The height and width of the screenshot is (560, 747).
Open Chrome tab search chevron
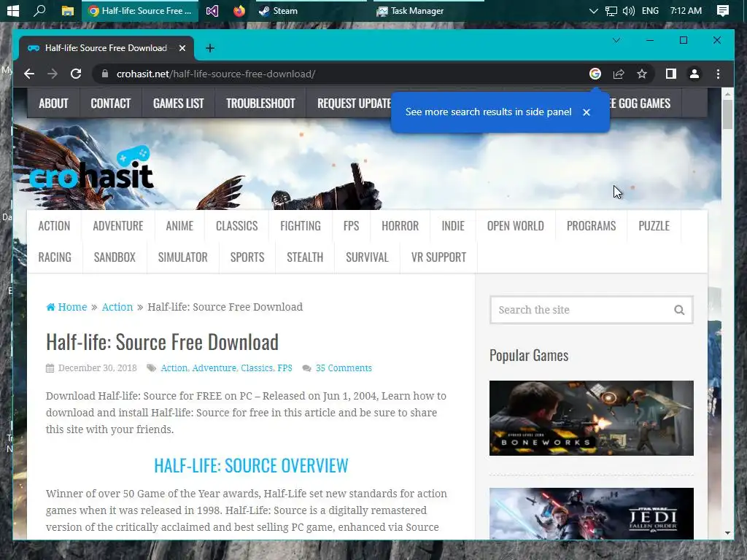coord(616,41)
